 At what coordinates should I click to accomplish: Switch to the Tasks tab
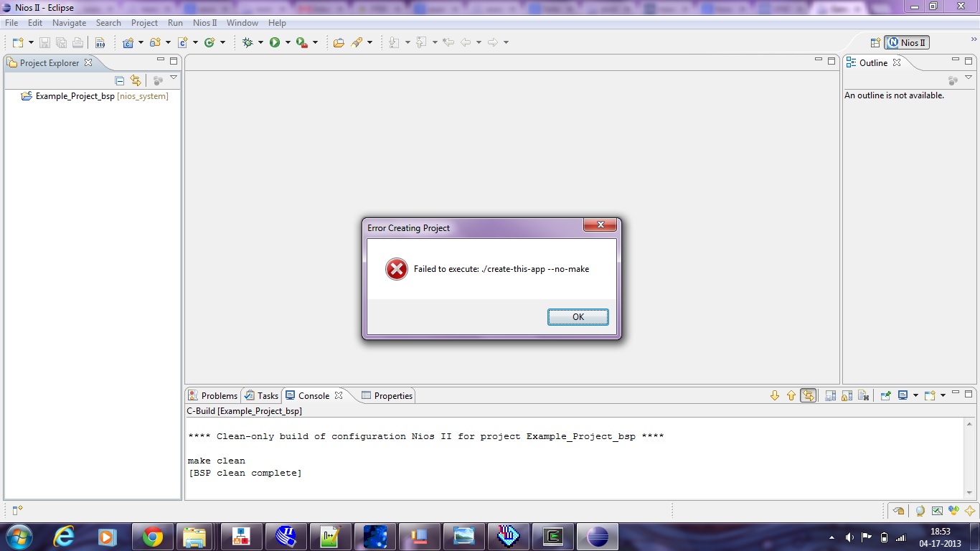[x=261, y=395]
